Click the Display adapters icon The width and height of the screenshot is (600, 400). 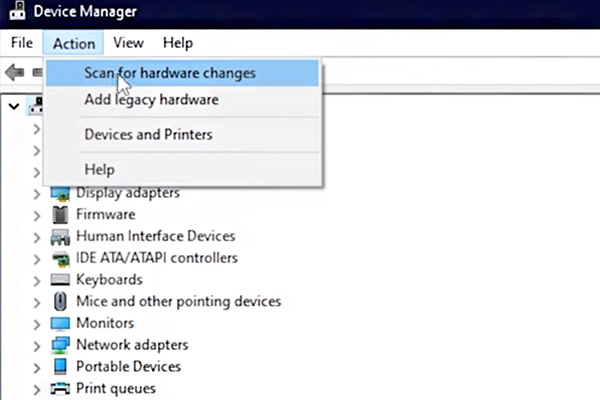60,194
